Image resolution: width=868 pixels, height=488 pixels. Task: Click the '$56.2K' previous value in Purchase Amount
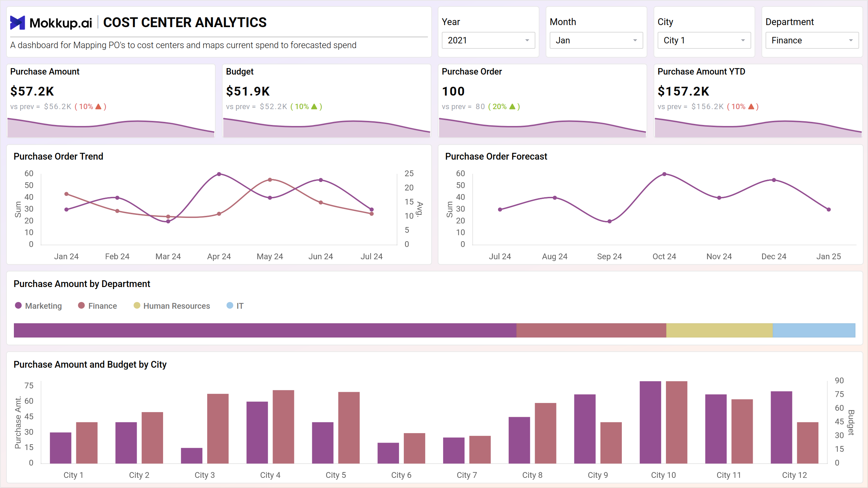58,106
